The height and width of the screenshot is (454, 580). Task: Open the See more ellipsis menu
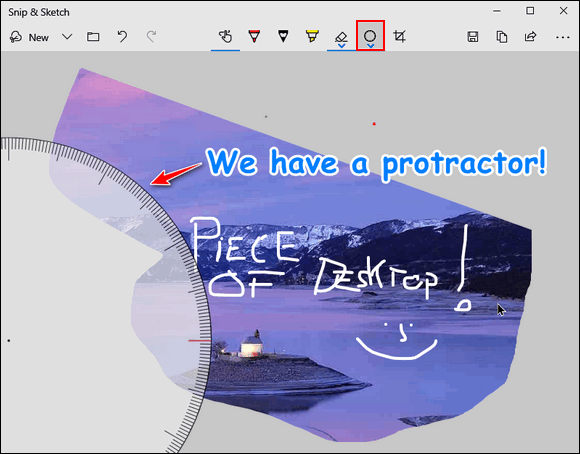(x=562, y=37)
